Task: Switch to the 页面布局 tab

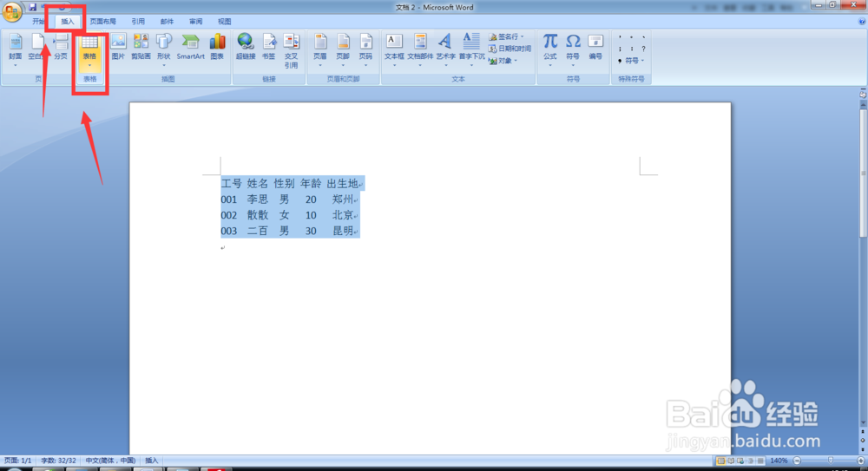Action: pos(103,22)
